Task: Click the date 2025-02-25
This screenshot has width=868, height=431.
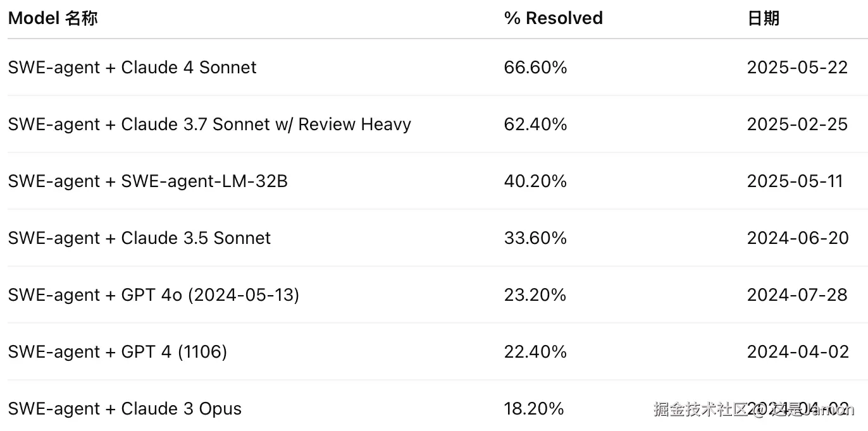Action: pyautogui.click(x=797, y=124)
